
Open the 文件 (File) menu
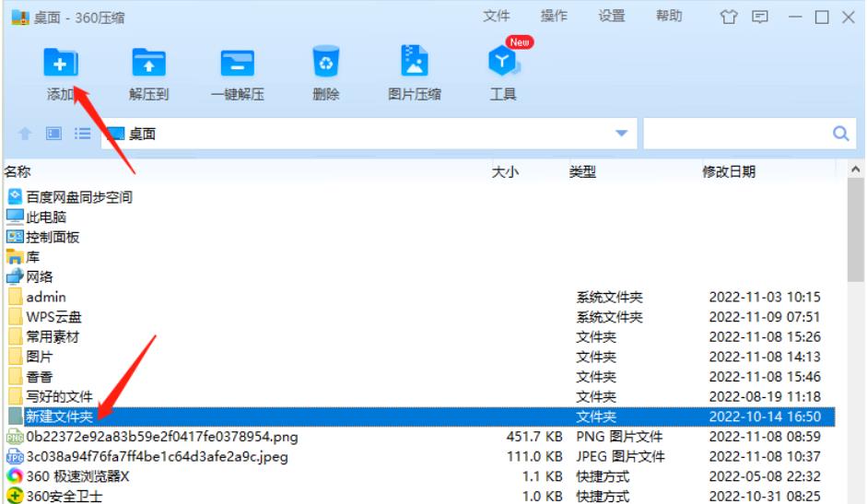[497, 16]
